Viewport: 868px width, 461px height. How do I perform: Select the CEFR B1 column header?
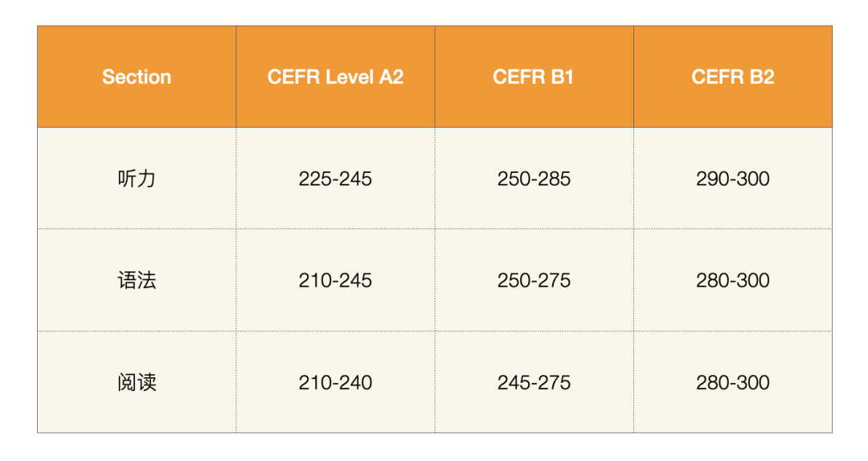(x=534, y=76)
